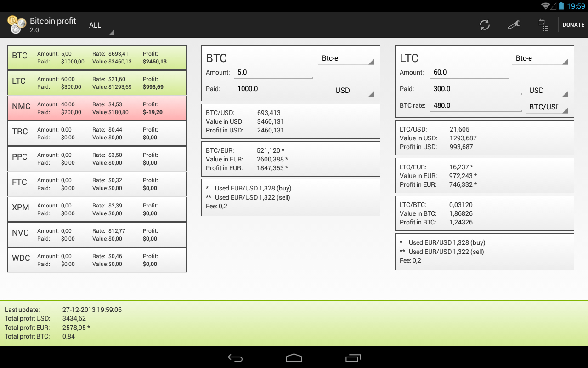588x368 pixels.
Task: Click the BTC Amount field showing 5.0
Action: [273, 73]
